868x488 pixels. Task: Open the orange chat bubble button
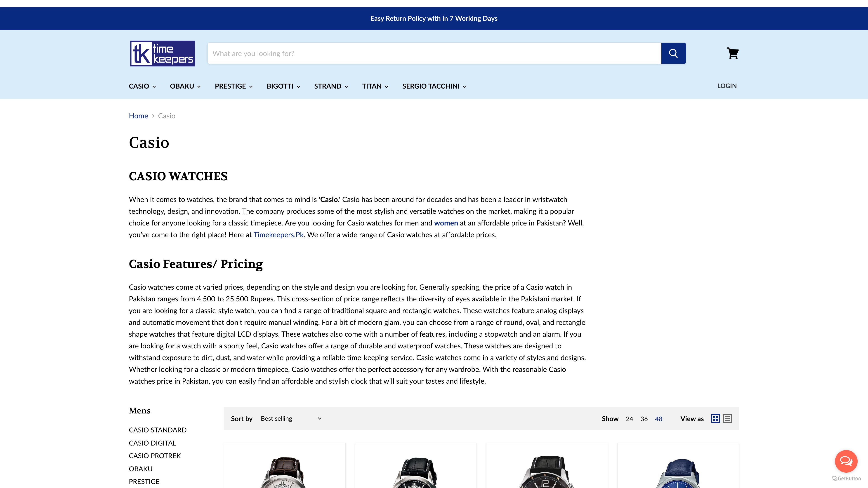point(846,461)
